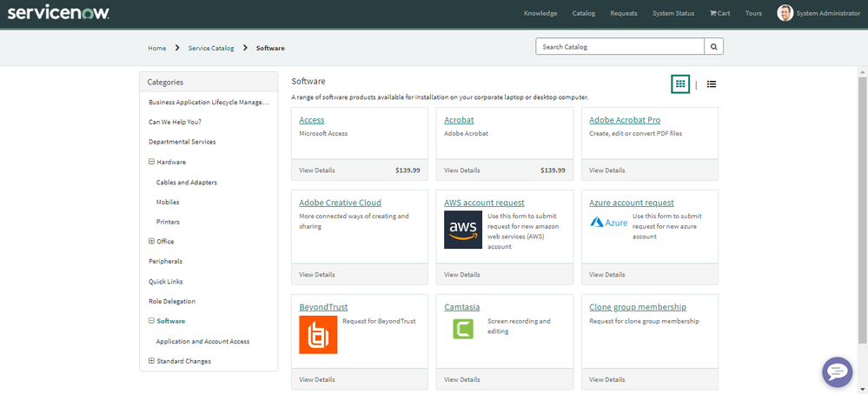View Details for Adobe Creative Cloud
The image size is (868, 394).
317,274
